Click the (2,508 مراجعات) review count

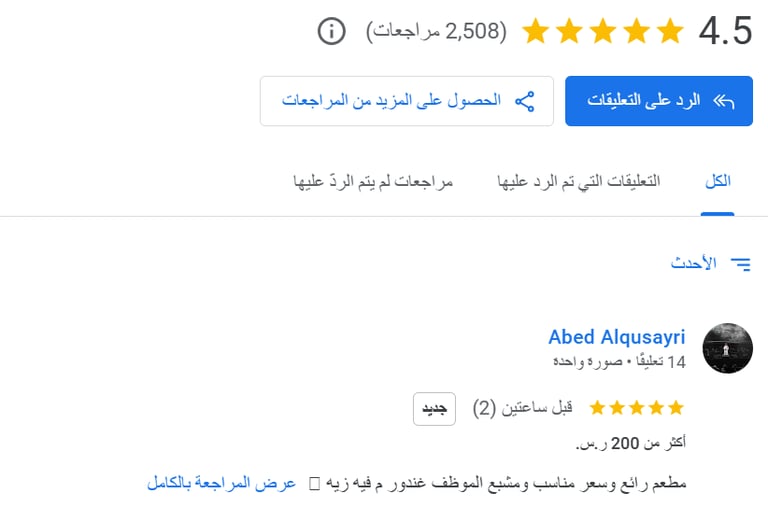(436, 31)
